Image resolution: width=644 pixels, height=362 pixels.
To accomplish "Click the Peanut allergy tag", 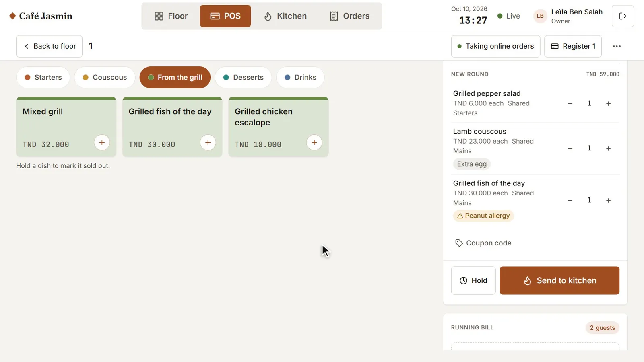I will pyautogui.click(x=483, y=216).
